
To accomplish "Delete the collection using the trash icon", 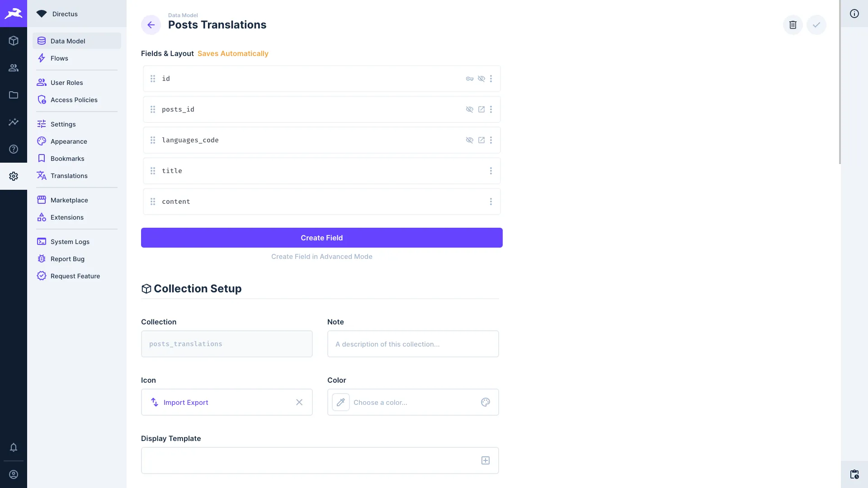I will (x=793, y=25).
